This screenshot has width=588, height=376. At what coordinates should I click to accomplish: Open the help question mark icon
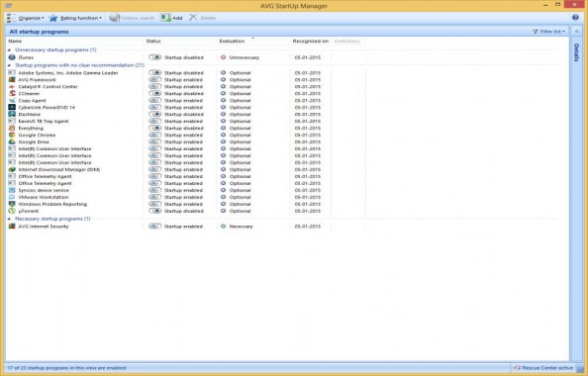click(x=575, y=17)
